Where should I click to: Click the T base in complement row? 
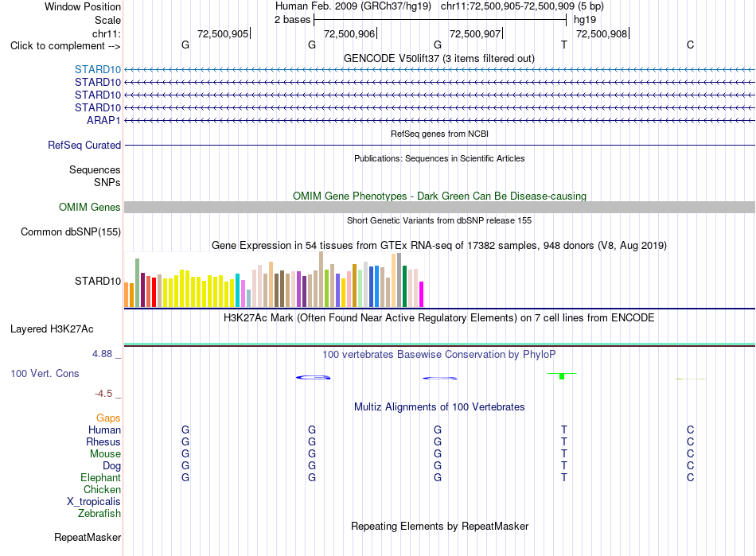(564, 45)
